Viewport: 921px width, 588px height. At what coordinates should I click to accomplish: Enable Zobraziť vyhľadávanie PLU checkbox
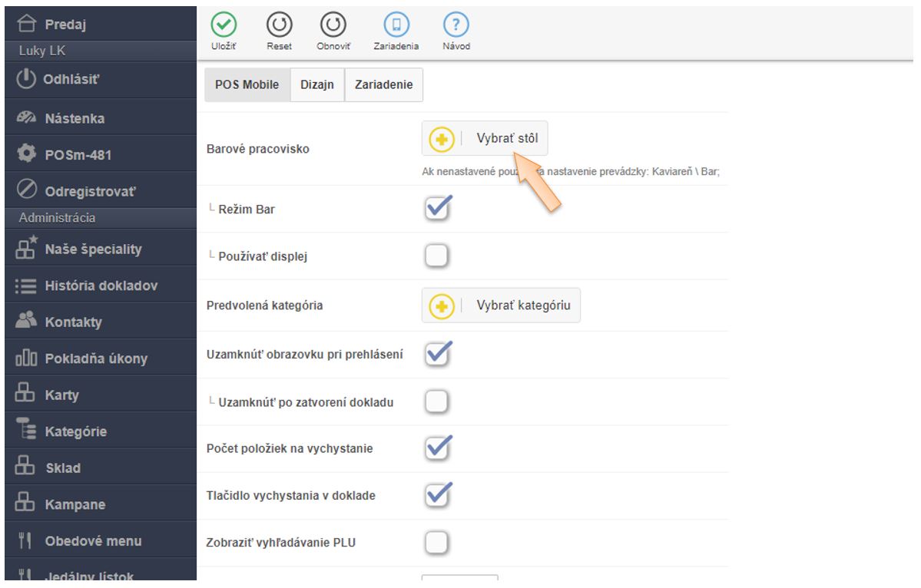[436, 543]
